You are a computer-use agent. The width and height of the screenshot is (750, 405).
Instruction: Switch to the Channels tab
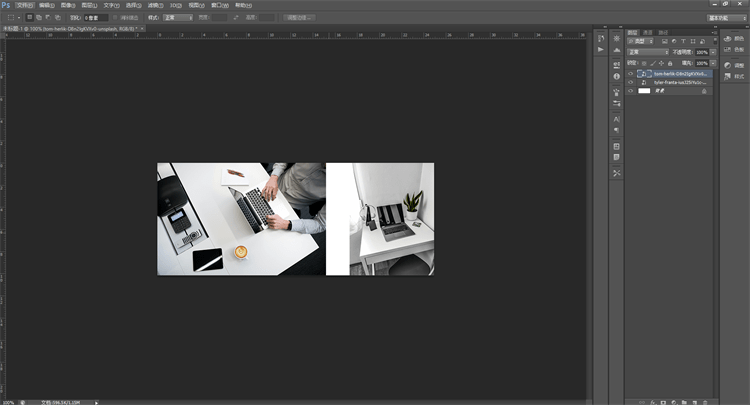(x=648, y=32)
